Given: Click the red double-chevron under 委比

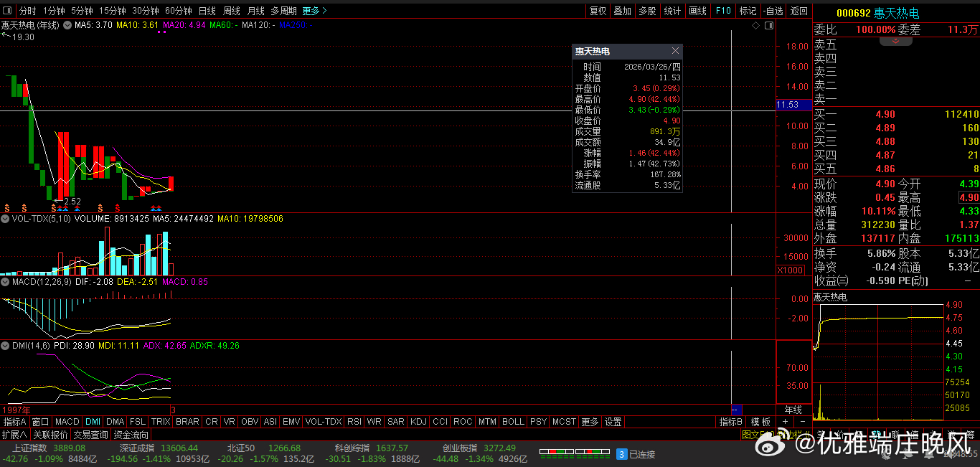Looking at the screenshot, I should coord(895,42).
